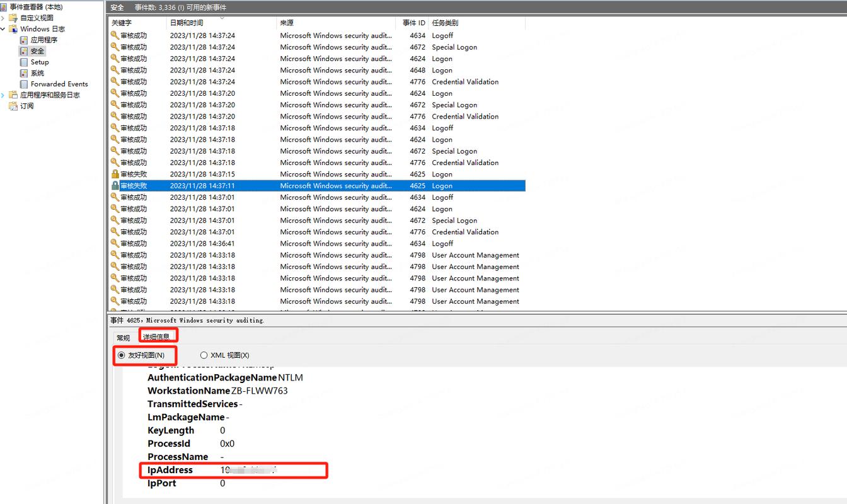Click lock icon of 14:37:15 audit failure row
The image size is (847, 504).
[115, 174]
